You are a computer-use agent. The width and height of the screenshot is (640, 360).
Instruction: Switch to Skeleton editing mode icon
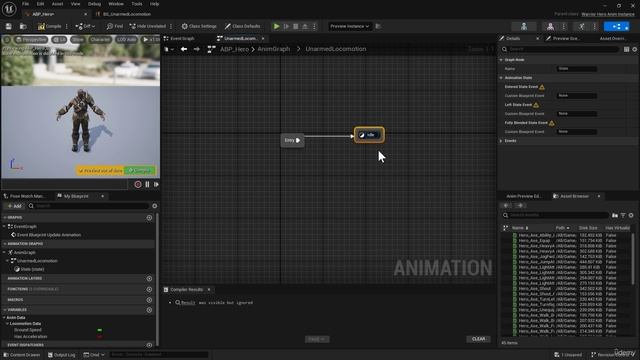(x=524, y=27)
